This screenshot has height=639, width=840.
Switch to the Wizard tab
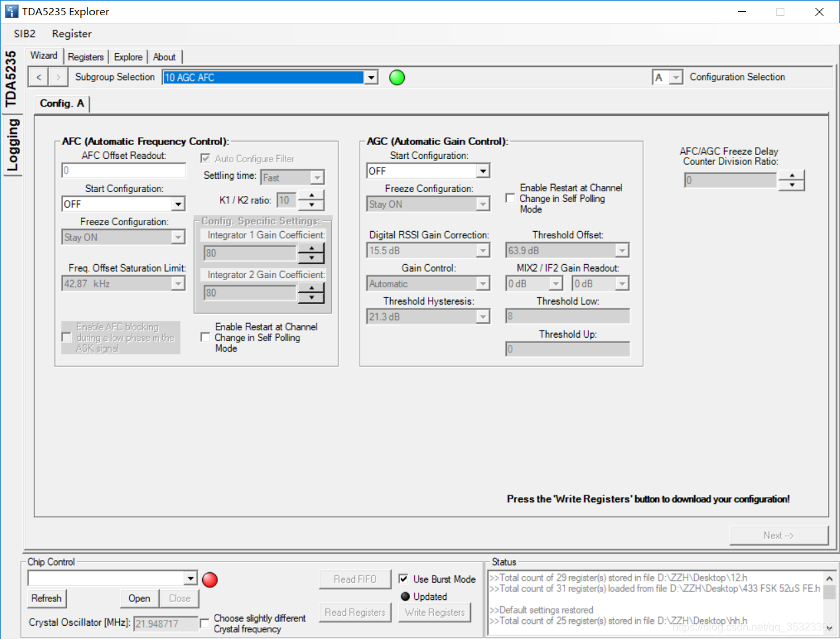pos(44,56)
